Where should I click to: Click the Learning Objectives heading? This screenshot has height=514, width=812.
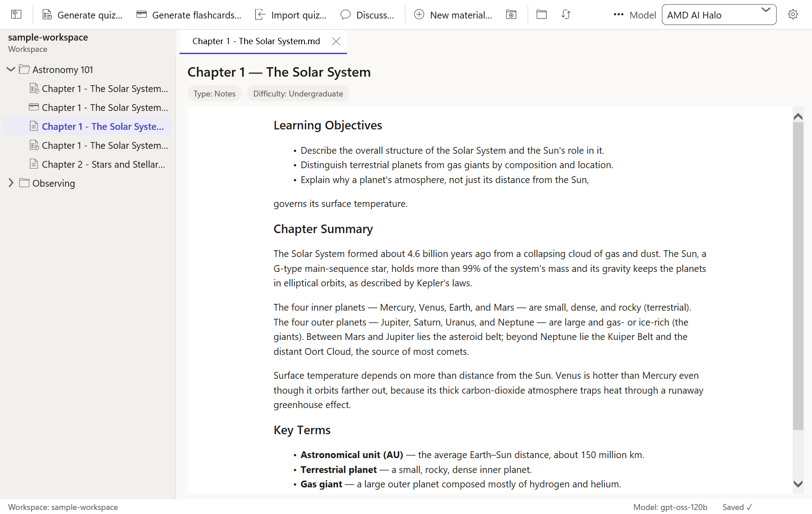[328, 125]
